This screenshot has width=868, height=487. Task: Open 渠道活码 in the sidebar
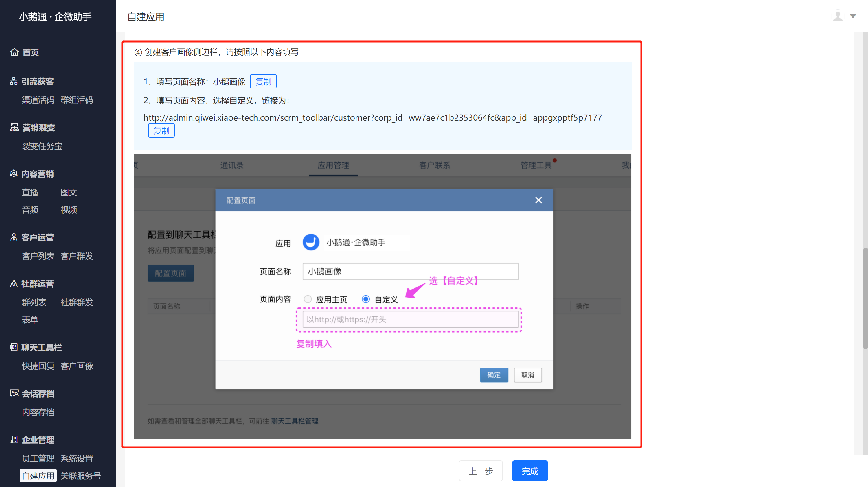coord(38,100)
